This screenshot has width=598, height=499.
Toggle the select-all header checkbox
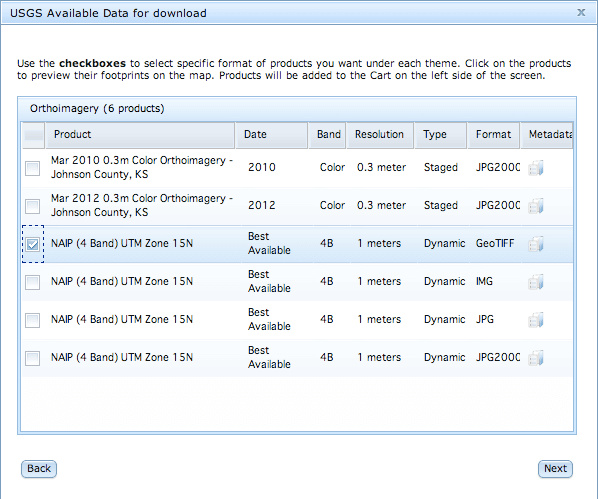(x=34, y=135)
